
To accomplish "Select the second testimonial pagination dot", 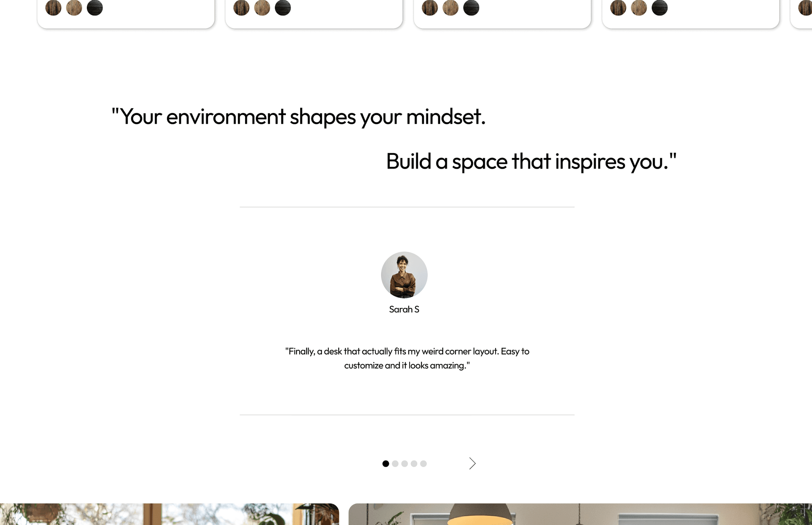I will tap(395, 463).
